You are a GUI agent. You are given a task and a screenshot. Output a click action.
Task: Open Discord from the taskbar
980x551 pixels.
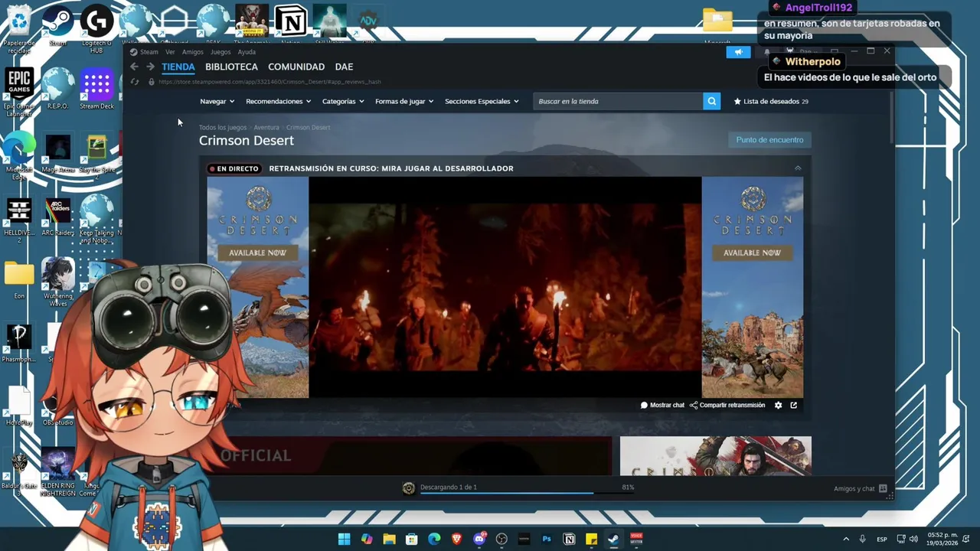(479, 539)
